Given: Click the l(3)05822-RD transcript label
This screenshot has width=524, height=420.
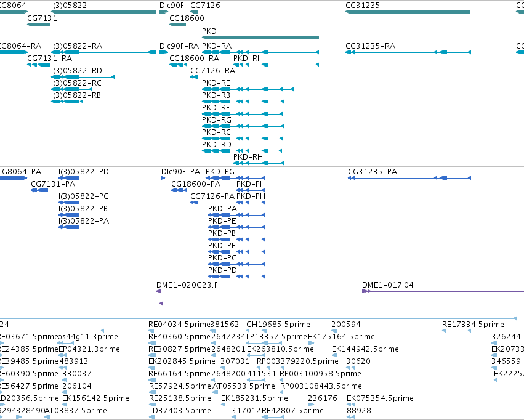Looking at the screenshot, I should point(77,70).
